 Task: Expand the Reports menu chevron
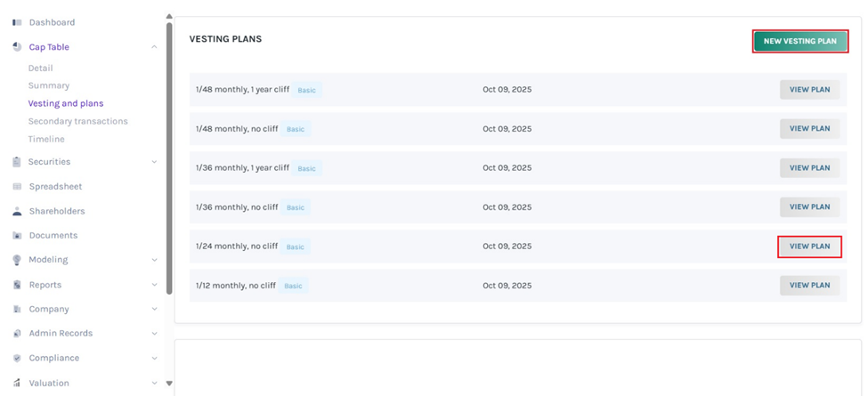pyautogui.click(x=154, y=285)
